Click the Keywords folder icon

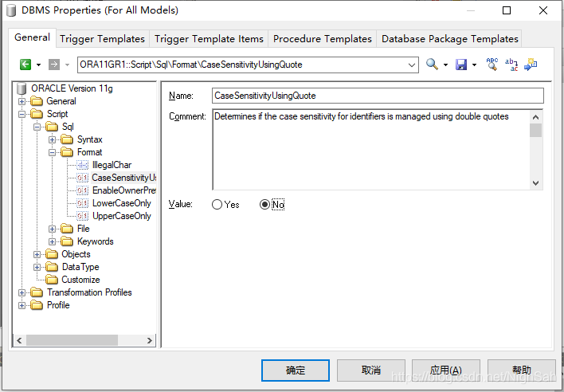click(x=67, y=241)
